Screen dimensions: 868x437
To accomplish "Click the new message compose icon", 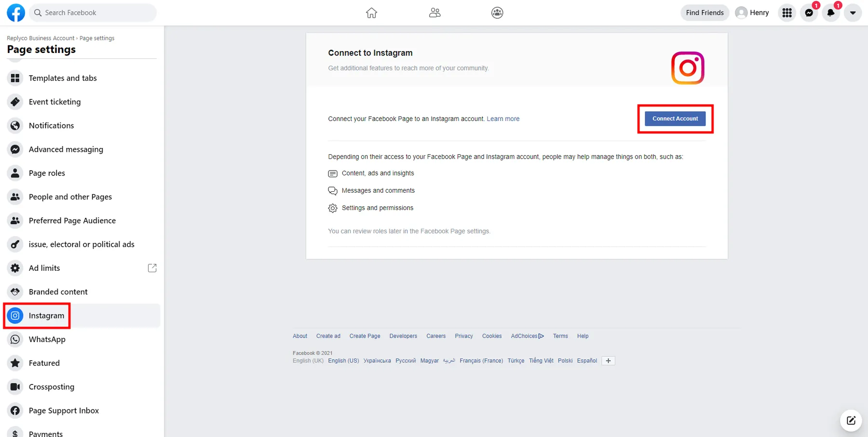I will tap(851, 421).
